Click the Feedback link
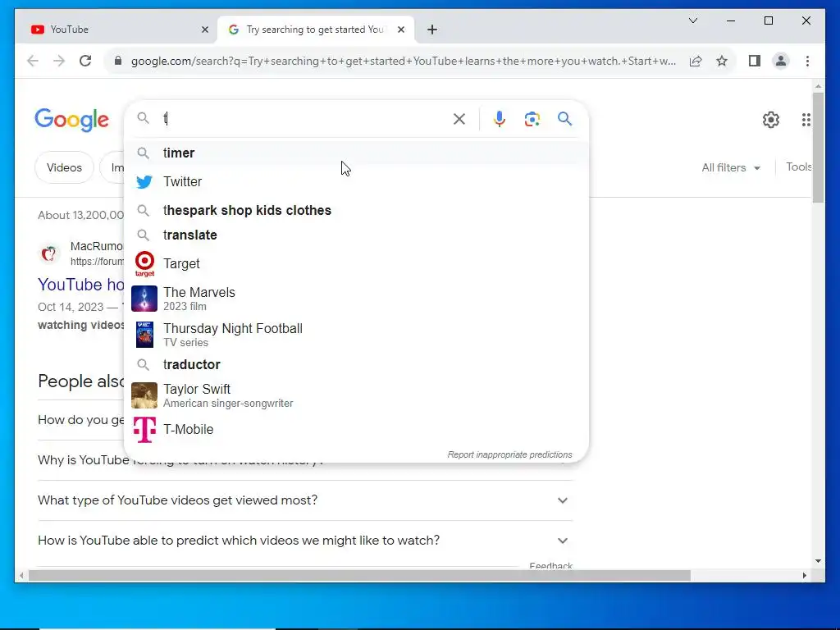 coord(550,565)
